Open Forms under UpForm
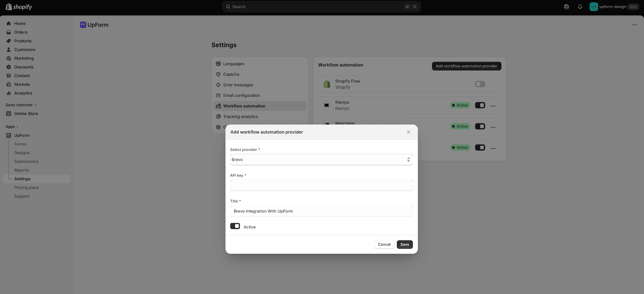 point(20,144)
